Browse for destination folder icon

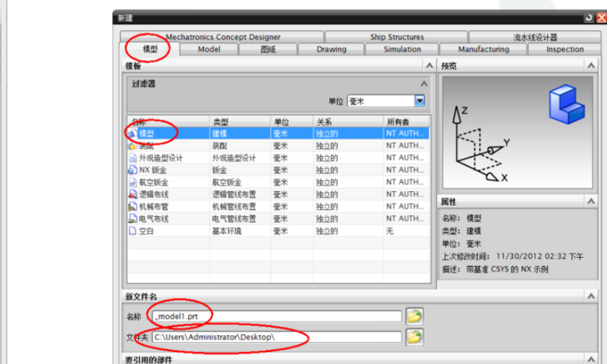tap(414, 337)
